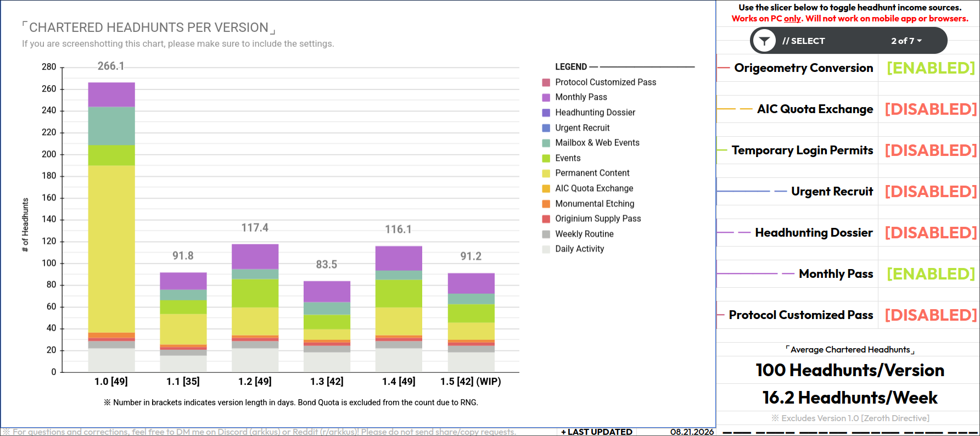The height and width of the screenshot is (436, 980).
Task: Click the funnel filter icon in the slicer
Action: pyautogui.click(x=764, y=41)
